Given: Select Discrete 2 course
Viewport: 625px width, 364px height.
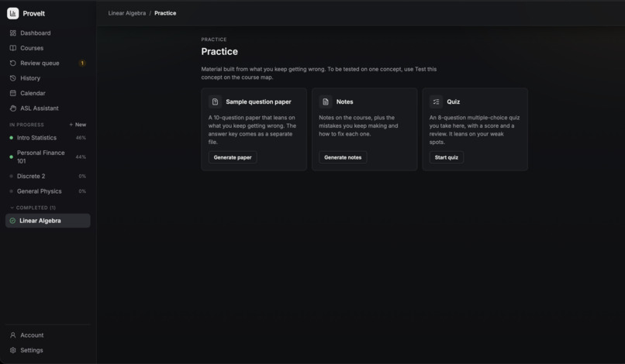Looking at the screenshot, I should pos(48,176).
